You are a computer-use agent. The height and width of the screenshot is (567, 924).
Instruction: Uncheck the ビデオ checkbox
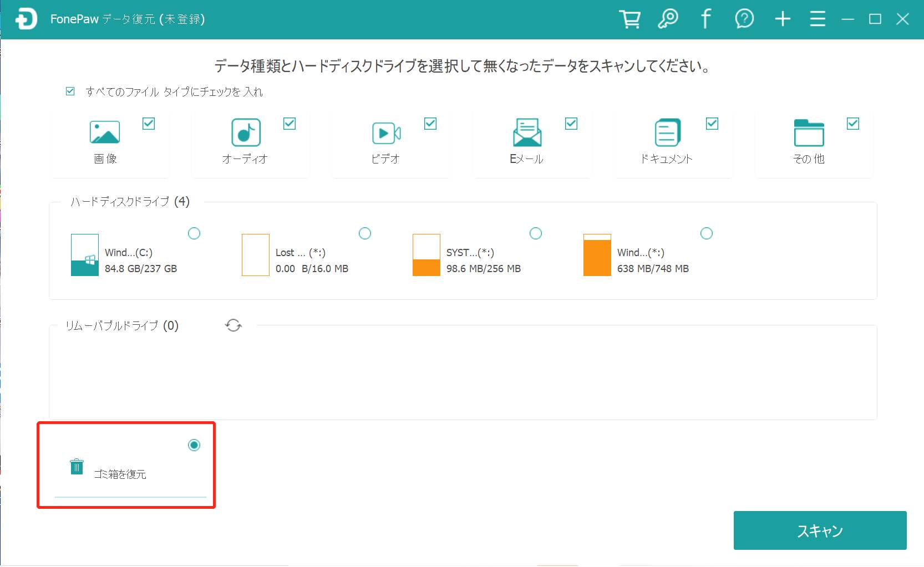431,124
